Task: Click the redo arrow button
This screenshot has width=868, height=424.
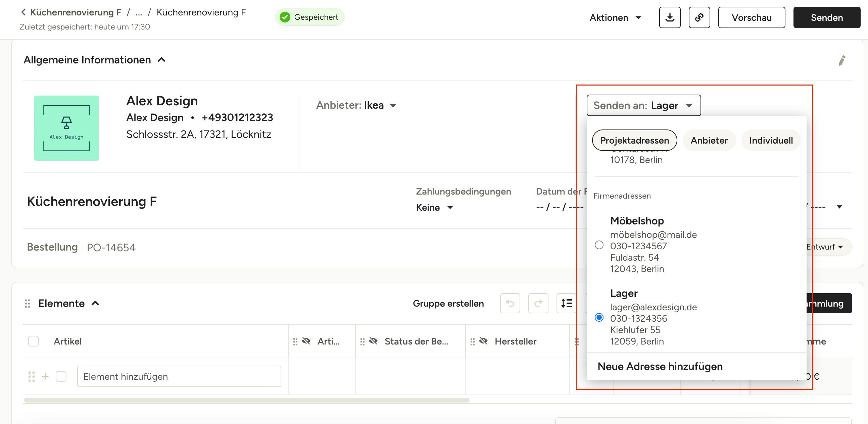Action: (x=538, y=304)
